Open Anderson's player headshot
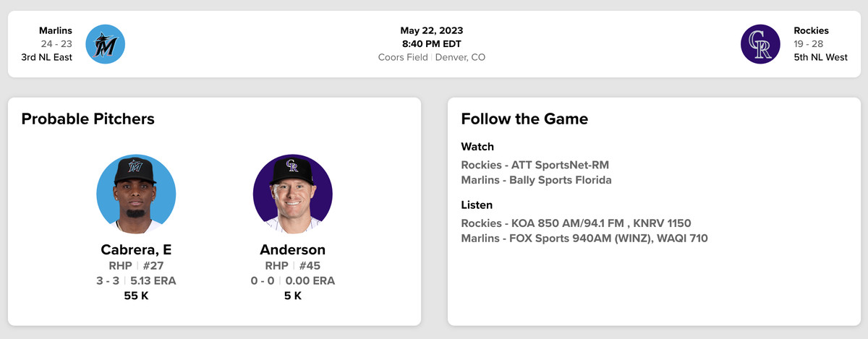The width and height of the screenshot is (868, 339). pos(292,194)
